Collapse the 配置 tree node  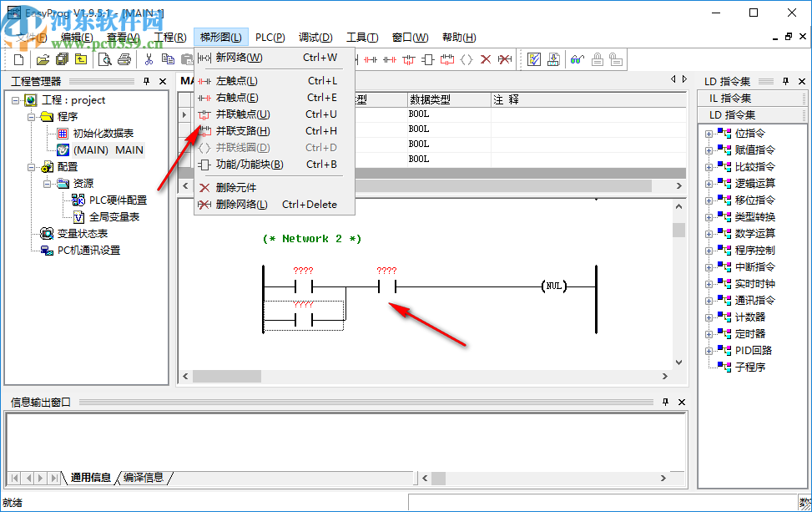[x=31, y=167]
